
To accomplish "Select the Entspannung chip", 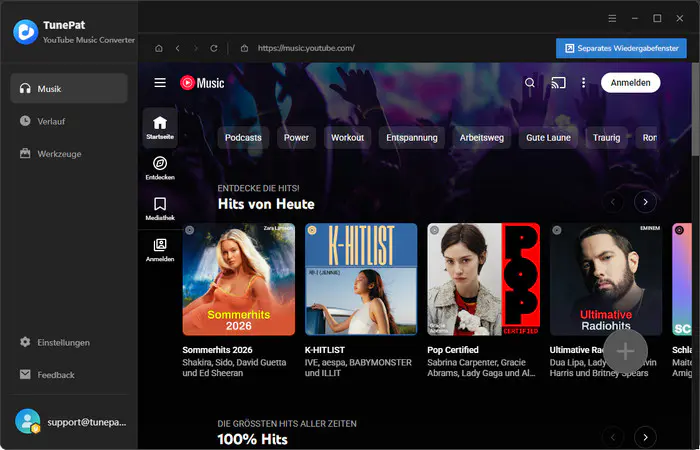I will 412,138.
